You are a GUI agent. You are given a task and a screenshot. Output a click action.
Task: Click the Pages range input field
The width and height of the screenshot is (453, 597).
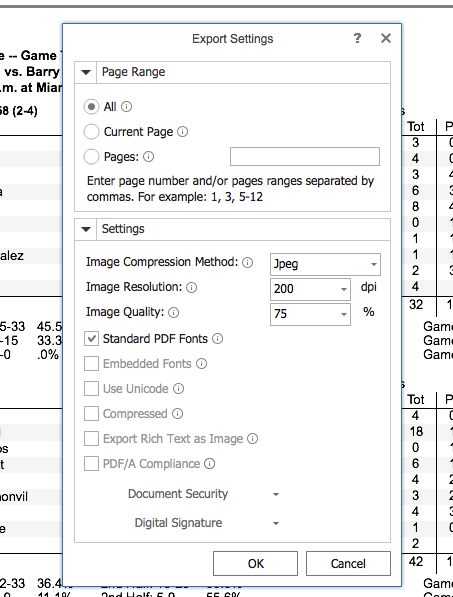click(305, 156)
